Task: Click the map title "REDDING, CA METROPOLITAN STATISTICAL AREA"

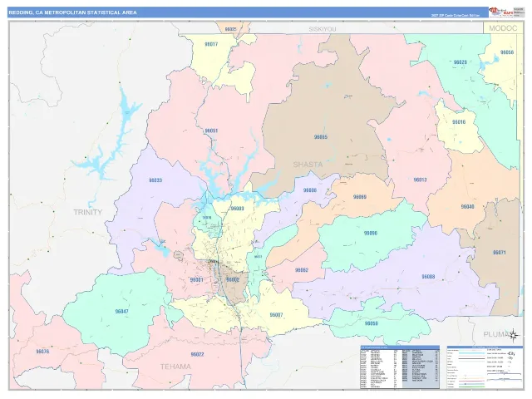Action: click(x=72, y=12)
